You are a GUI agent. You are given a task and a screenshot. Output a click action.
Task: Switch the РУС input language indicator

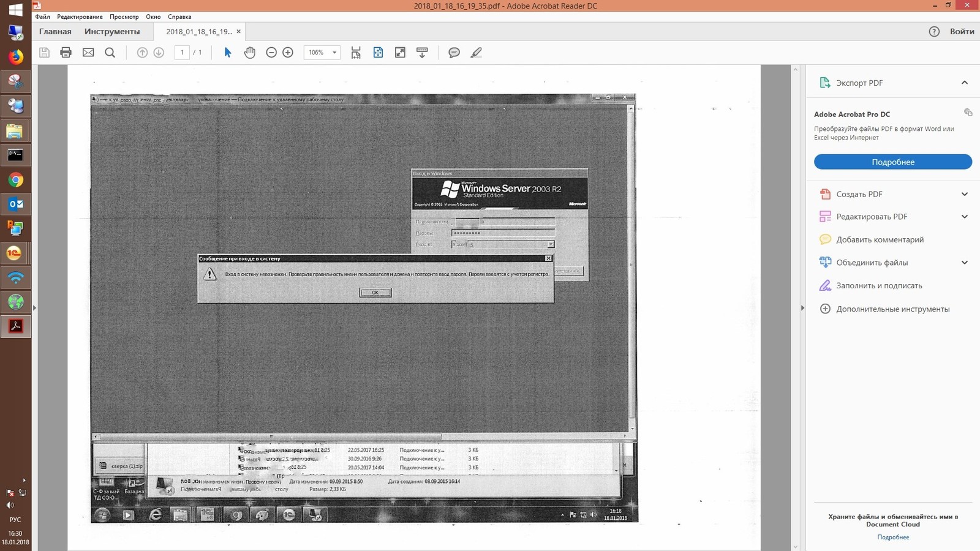point(15,519)
